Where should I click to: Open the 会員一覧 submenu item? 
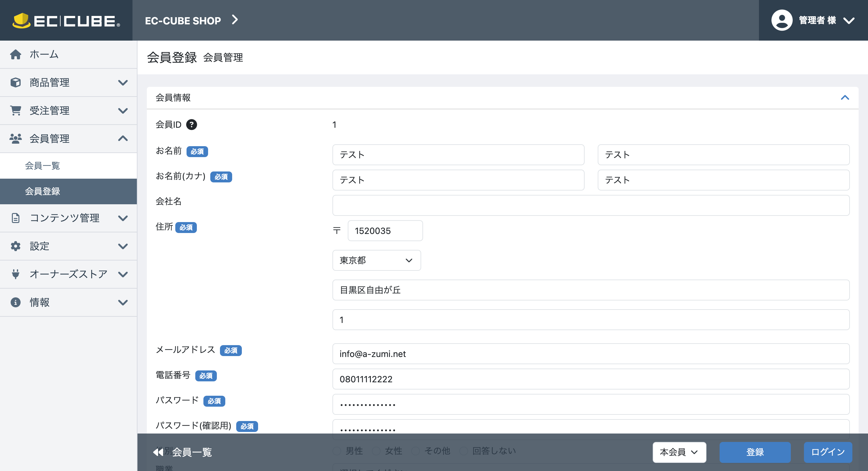point(68,166)
